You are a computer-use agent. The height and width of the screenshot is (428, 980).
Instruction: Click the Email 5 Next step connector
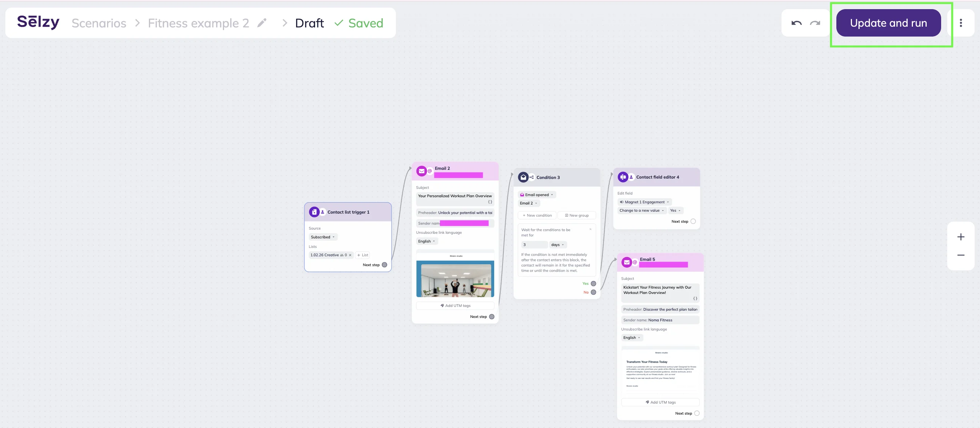coord(697,414)
